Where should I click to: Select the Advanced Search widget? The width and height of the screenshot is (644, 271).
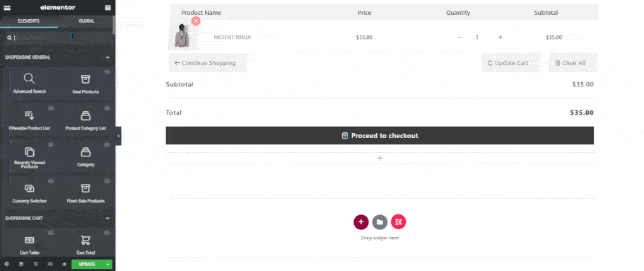(29, 83)
